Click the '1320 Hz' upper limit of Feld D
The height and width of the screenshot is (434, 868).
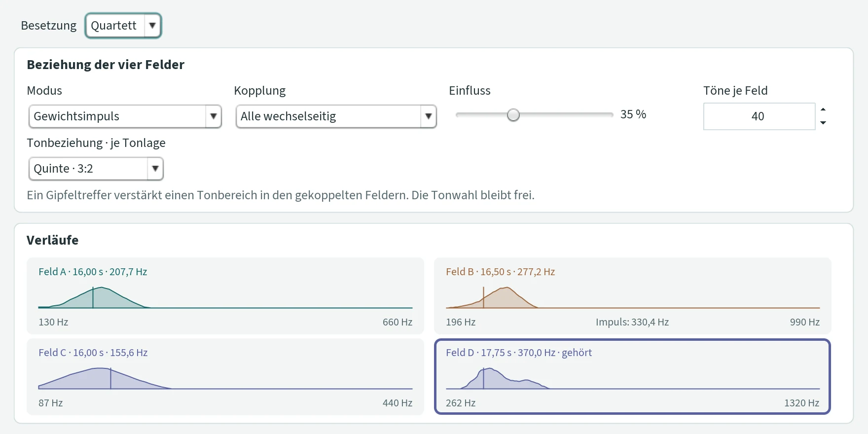(802, 403)
